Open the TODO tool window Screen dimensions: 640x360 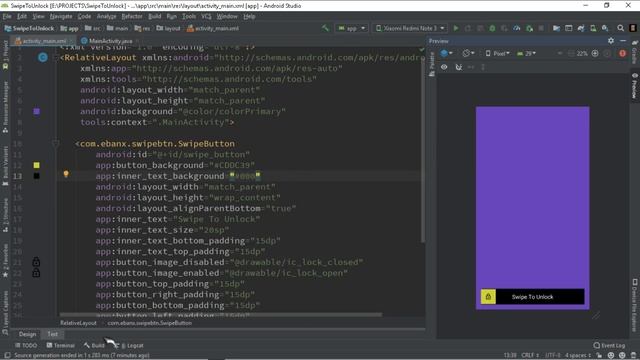[26, 345]
